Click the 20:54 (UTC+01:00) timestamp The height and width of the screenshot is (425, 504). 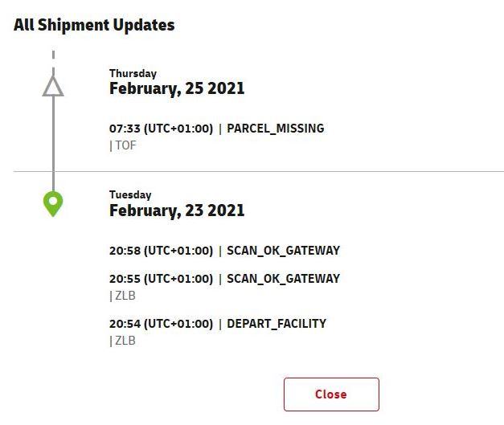pyautogui.click(x=161, y=324)
